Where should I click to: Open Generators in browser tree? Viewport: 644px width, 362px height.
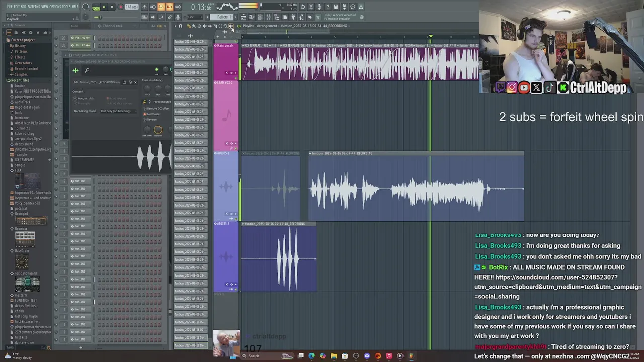23,63
